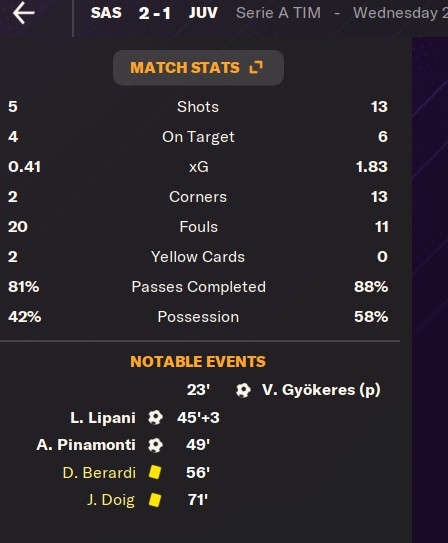448x543 pixels.
Task: Click the SAS team abbreviation
Action: pos(106,13)
